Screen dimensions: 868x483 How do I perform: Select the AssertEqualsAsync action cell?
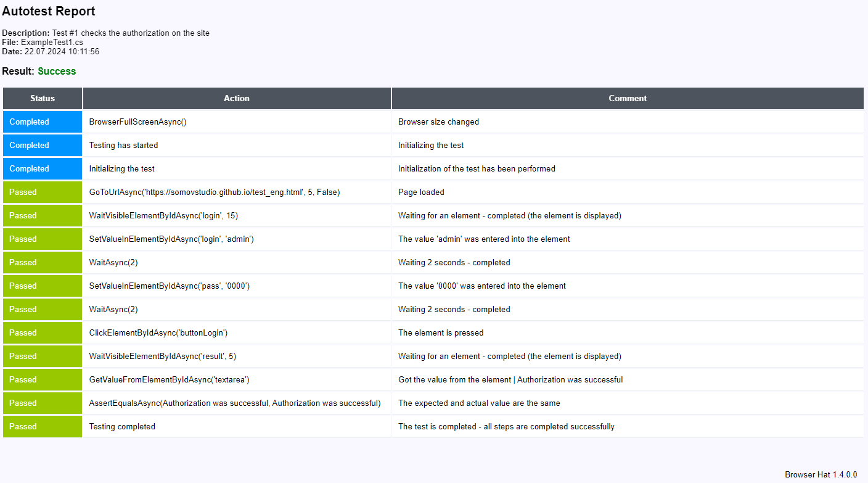(235, 403)
